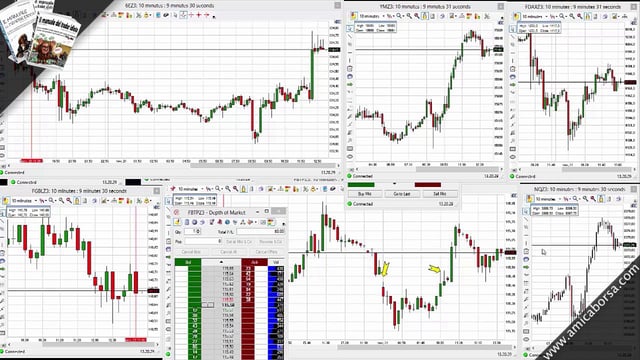640x360 pixels.
Task: Click the Total P/L field in Depth of Market
Action: point(260,231)
